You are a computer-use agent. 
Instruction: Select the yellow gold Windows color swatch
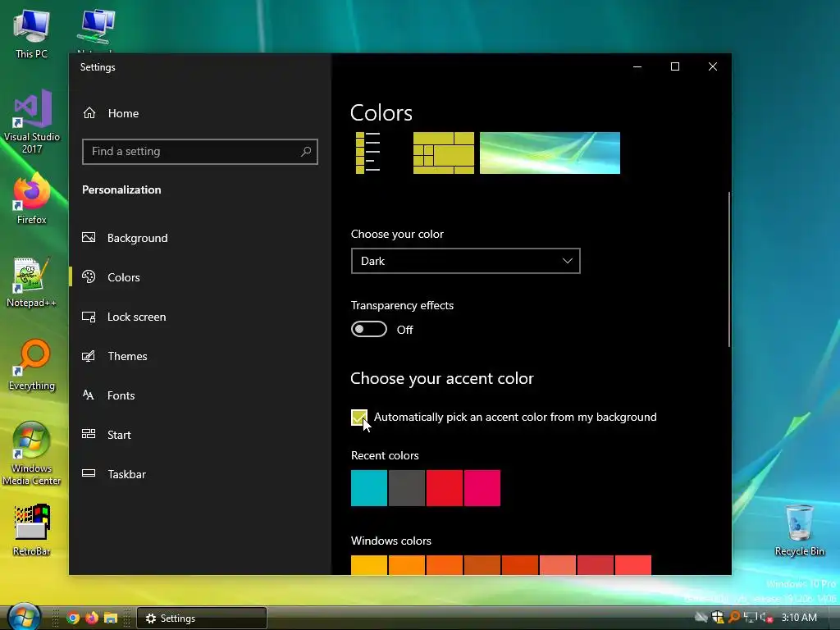pyautogui.click(x=369, y=565)
